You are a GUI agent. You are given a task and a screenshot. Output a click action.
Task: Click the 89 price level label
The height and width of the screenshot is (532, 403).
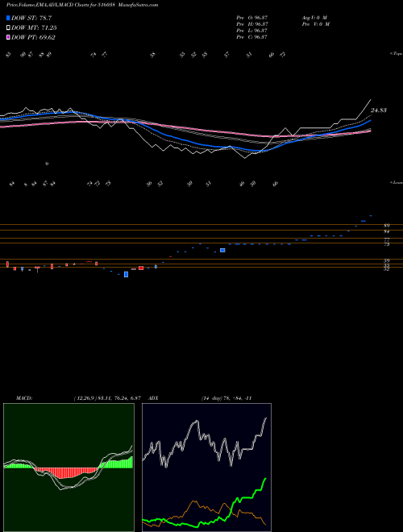point(386,225)
